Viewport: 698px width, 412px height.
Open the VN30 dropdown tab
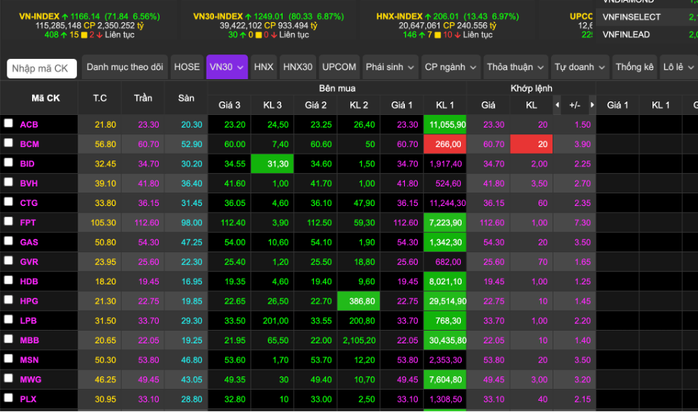point(227,67)
